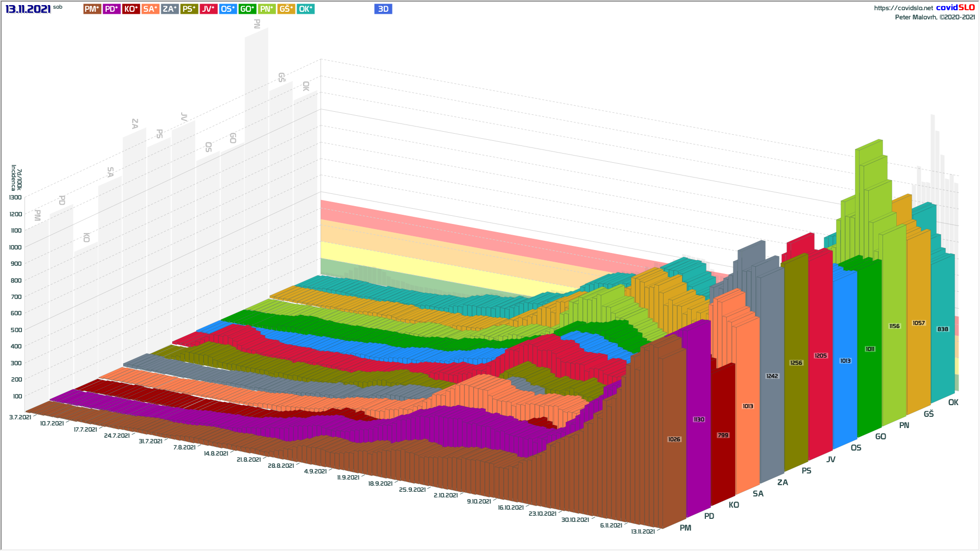
Task: Click the 13.11.2021 date heading
Action: [28, 9]
